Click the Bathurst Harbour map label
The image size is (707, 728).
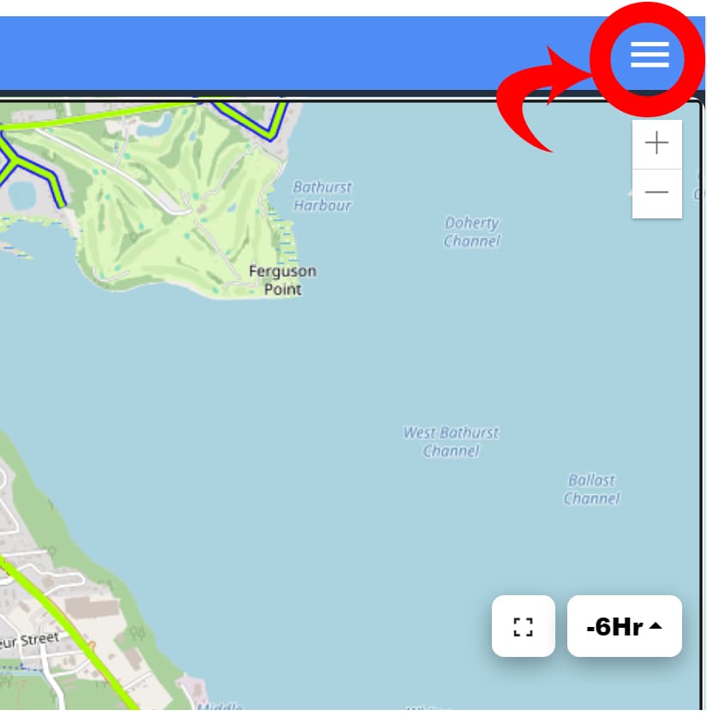tap(322, 196)
